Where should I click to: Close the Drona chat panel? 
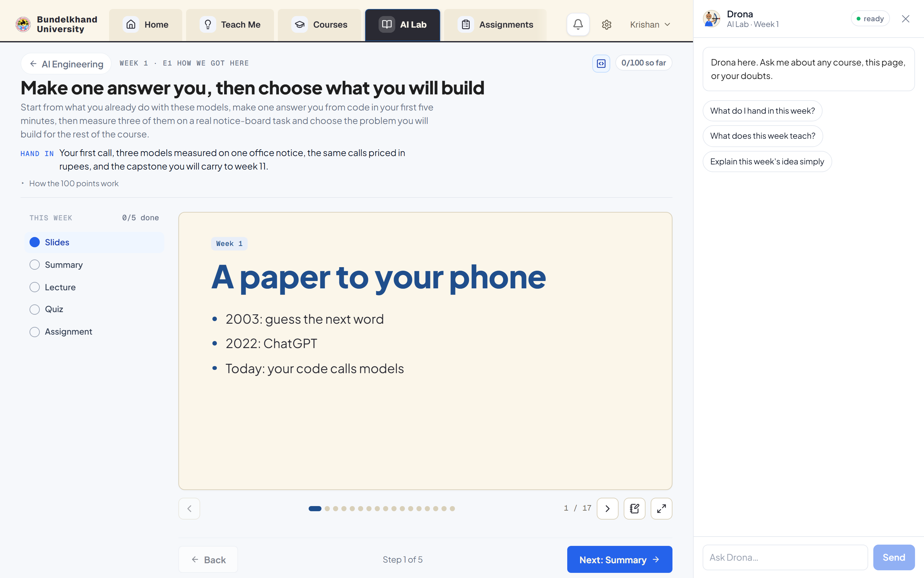point(906,19)
